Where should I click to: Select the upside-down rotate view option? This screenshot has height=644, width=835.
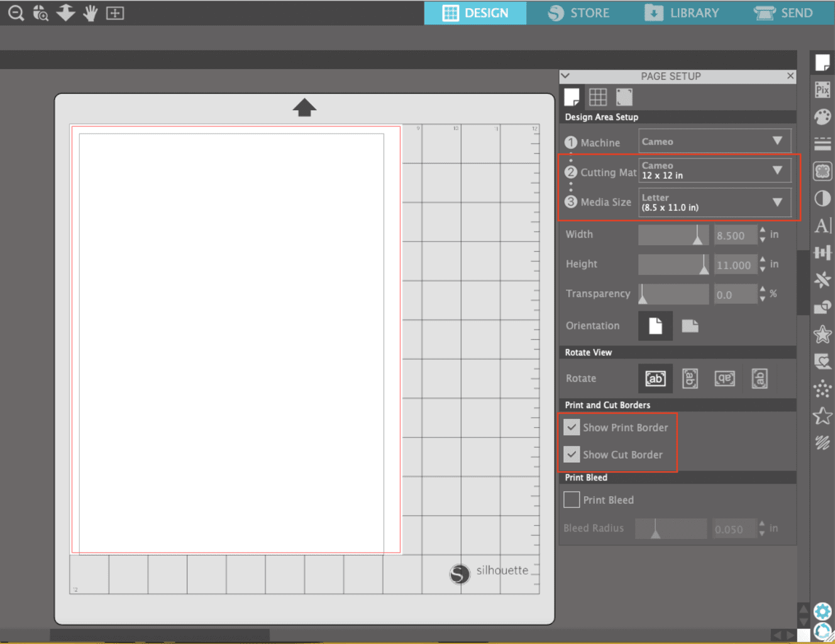724,379
